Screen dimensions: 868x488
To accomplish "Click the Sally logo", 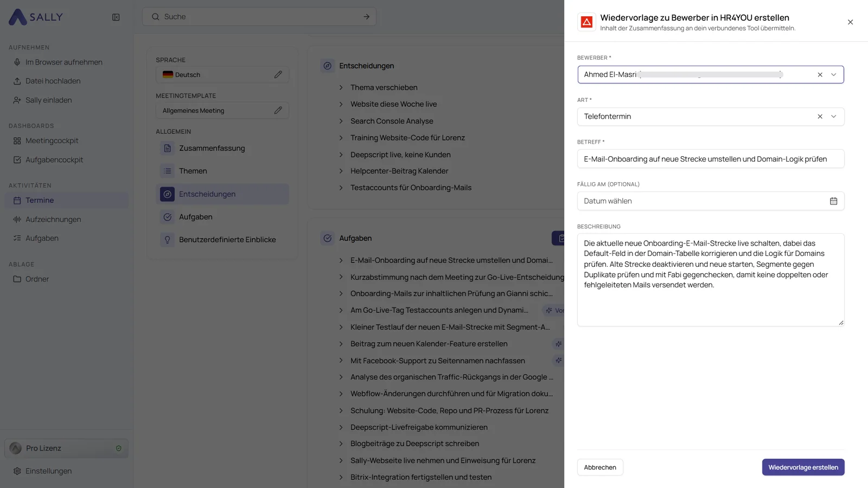I will coord(36,17).
